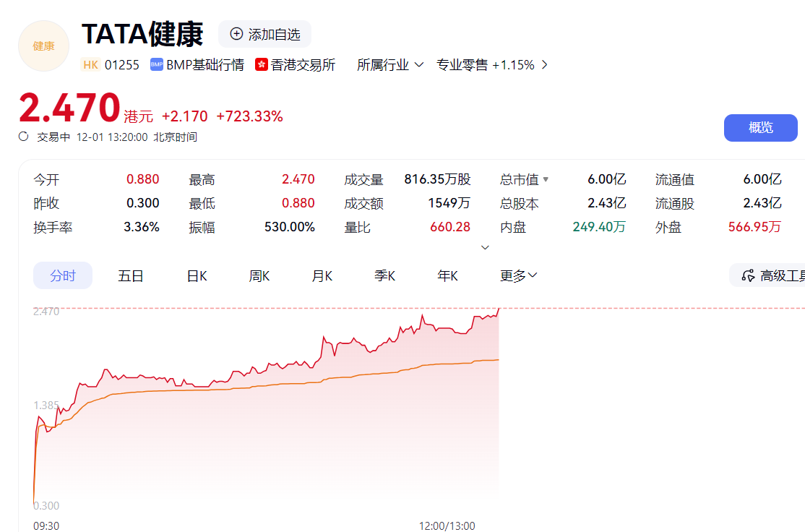Switch to 季K chart tab
This screenshot has height=532, width=805.
pyautogui.click(x=384, y=275)
